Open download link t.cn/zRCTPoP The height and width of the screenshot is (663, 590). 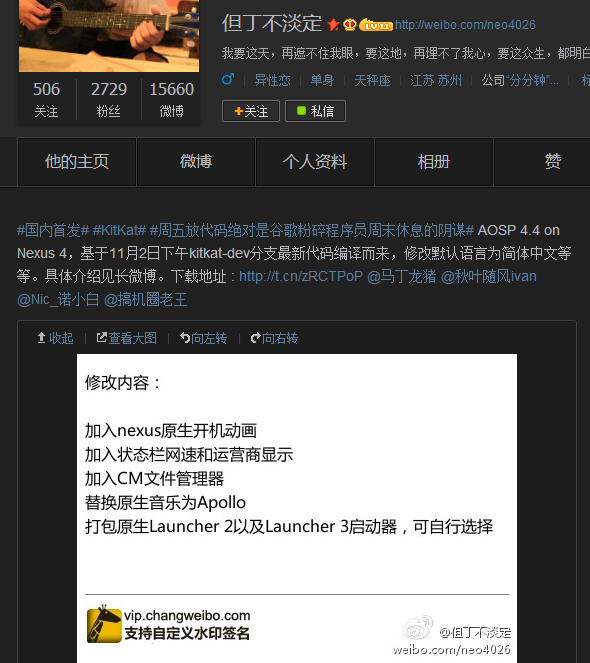click(x=301, y=276)
